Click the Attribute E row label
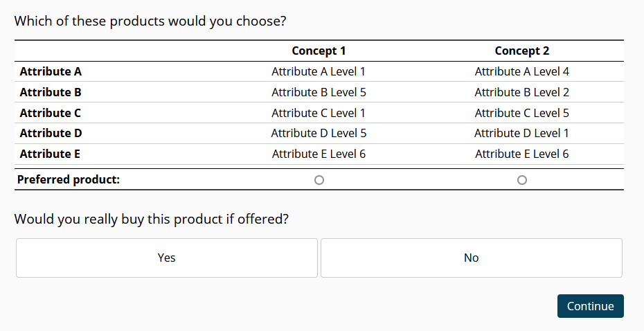 50,154
